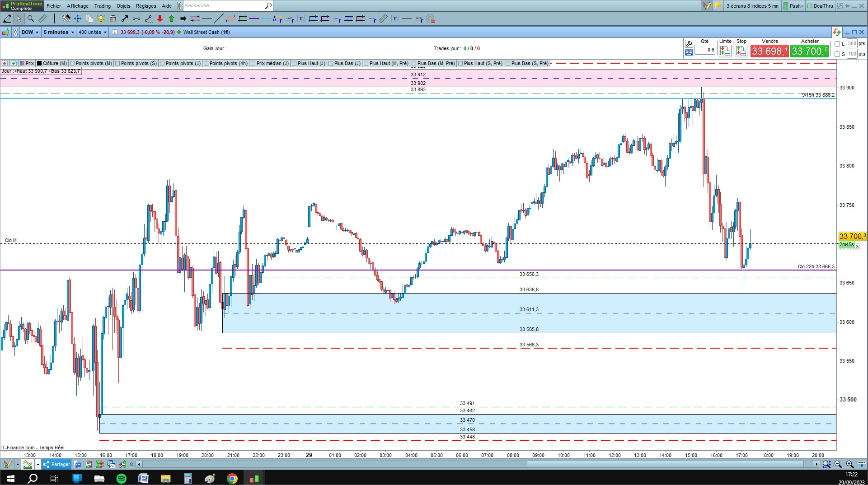Open the 5 minutes timeframe dropdown
Viewport: 868px width, 485px height.
coord(59,32)
